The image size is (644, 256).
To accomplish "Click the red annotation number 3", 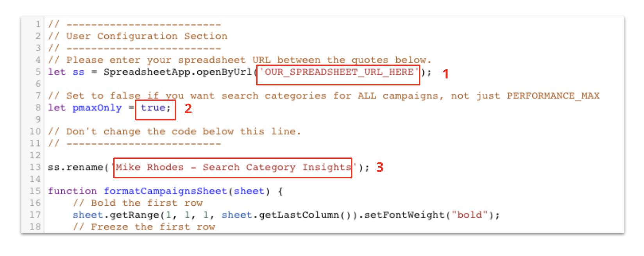I will coord(379,167).
